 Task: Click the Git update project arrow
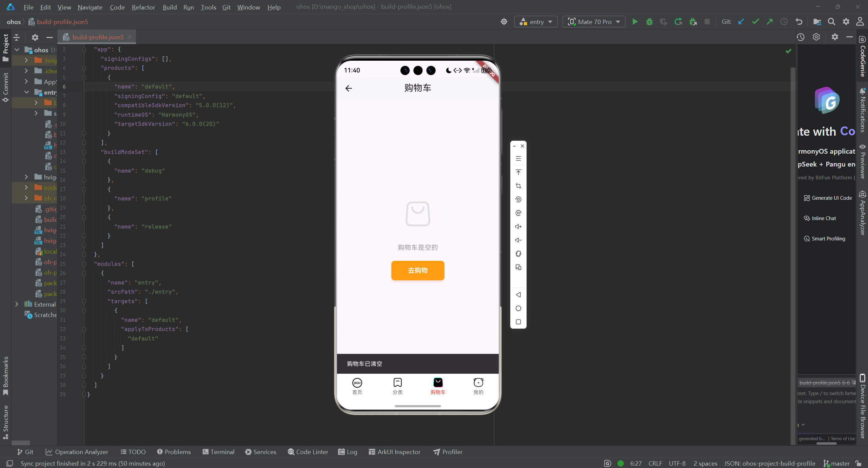741,22
